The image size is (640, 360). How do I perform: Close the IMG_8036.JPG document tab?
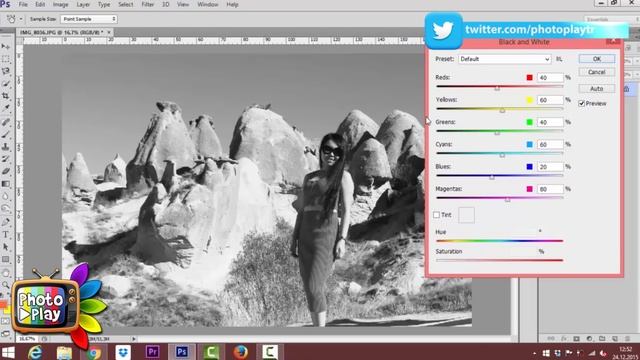pos(109,32)
